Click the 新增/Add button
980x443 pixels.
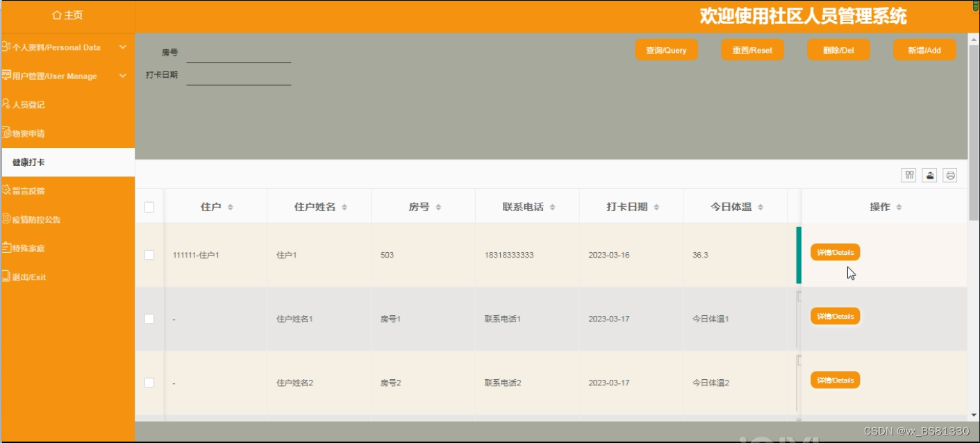pyautogui.click(x=924, y=50)
